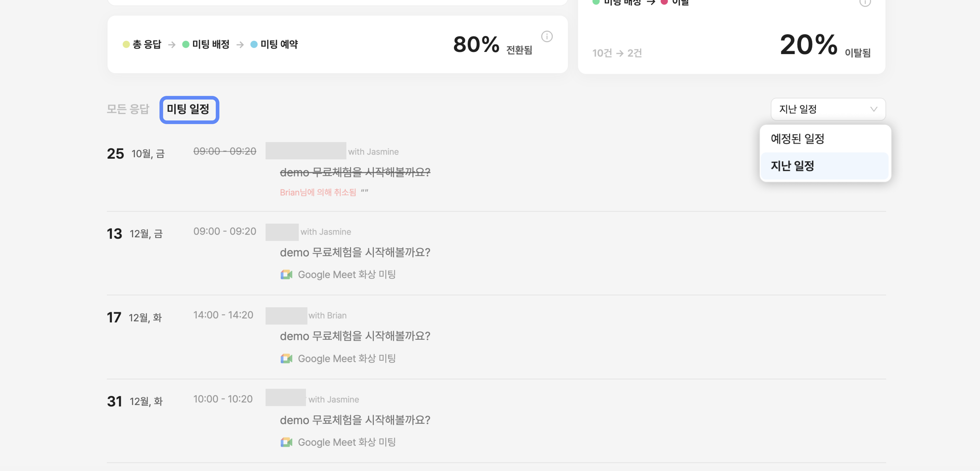Image resolution: width=980 pixels, height=471 pixels.
Task: Open the December 17 demo meeting with Brian
Action: click(x=355, y=336)
